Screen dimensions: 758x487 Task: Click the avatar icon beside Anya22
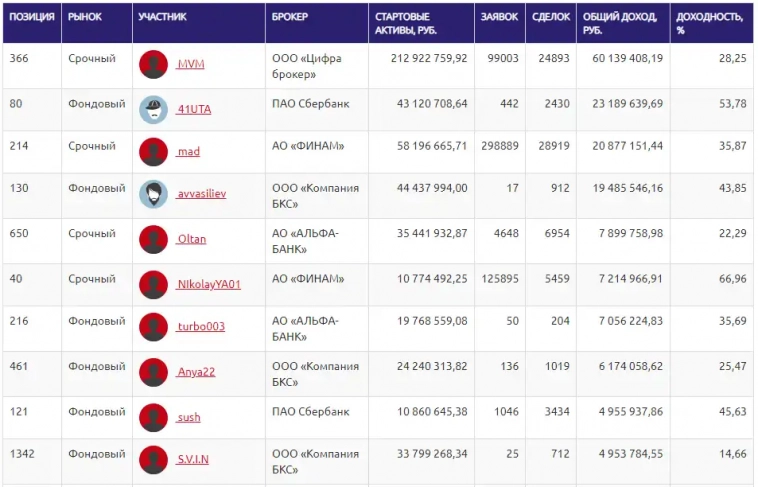[153, 372]
